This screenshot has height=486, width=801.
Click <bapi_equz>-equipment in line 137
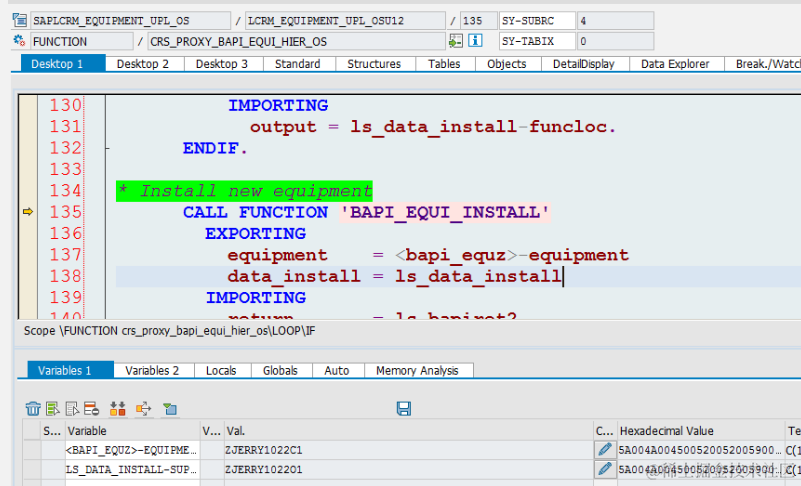pyautogui.click(x=512, y=255)
